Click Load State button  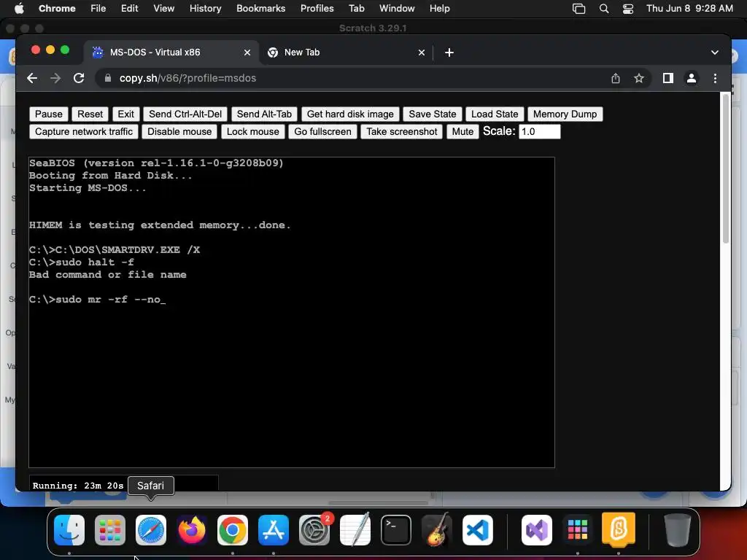pyautogui.click(x=495, y=114)
